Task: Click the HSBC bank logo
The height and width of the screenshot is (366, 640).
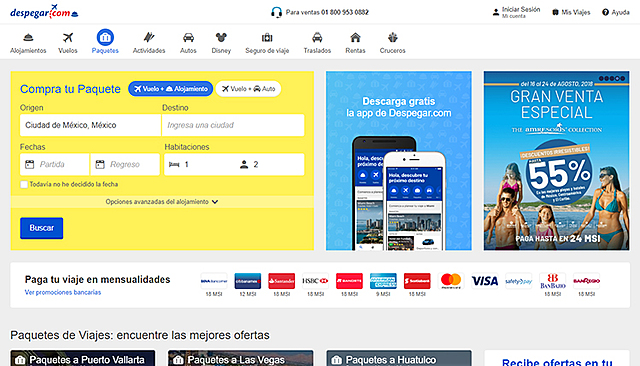Action: [316, 281]
